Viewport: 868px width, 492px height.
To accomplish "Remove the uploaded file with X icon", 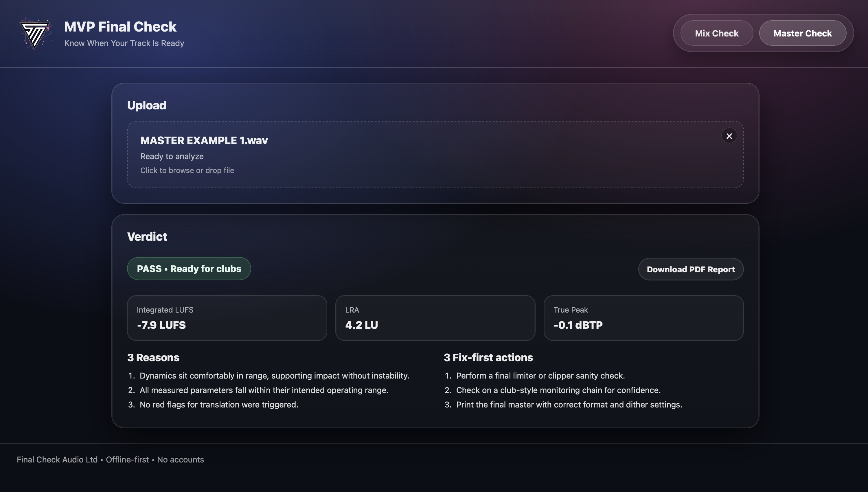I will tap(729, 136).
